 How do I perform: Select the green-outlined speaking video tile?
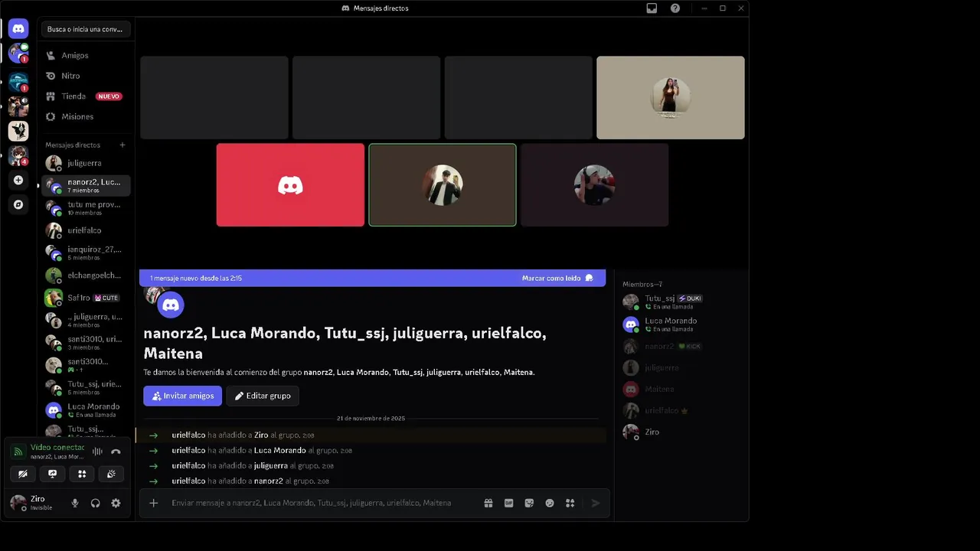(x=443, y=185)
